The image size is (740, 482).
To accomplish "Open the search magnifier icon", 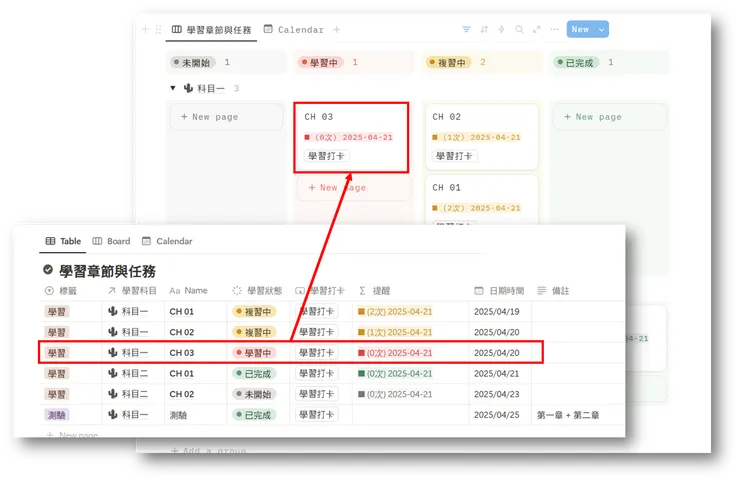I will coord(519,29).
